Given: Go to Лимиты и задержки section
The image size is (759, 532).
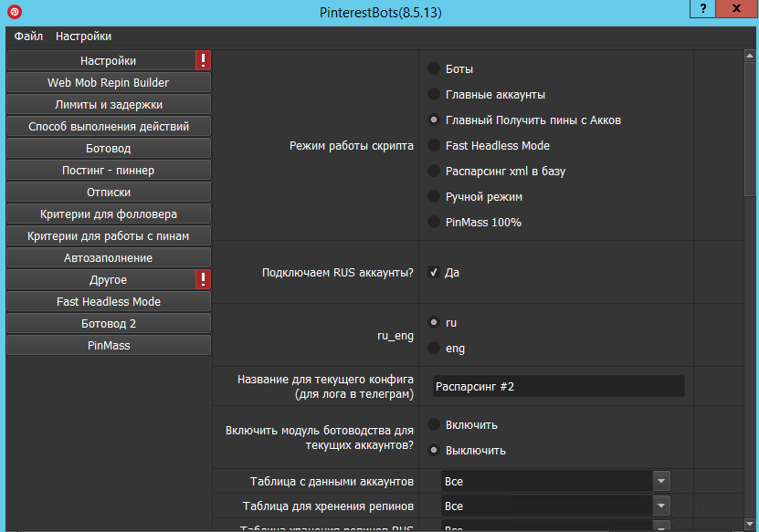Looking at the screenshot, I should coord(109,104).
